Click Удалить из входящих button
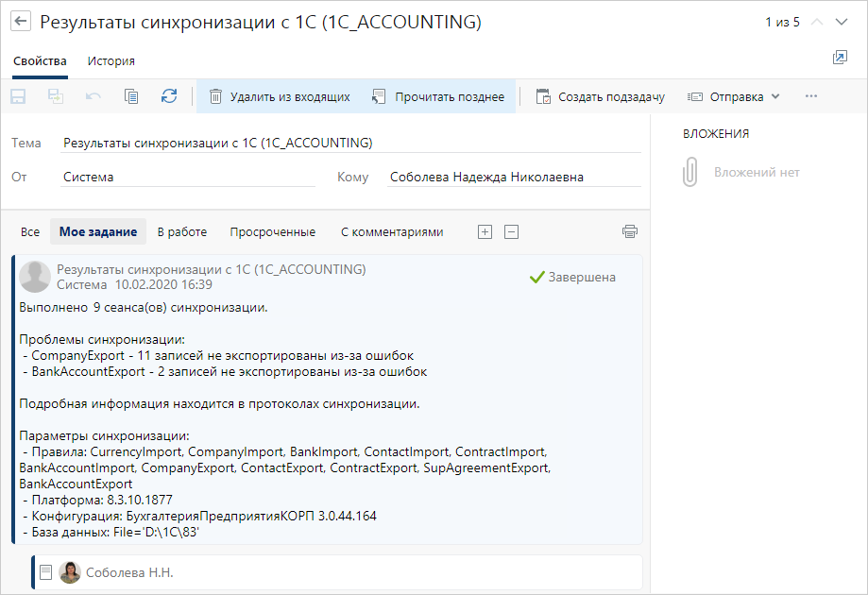 [x=280, y=96]
